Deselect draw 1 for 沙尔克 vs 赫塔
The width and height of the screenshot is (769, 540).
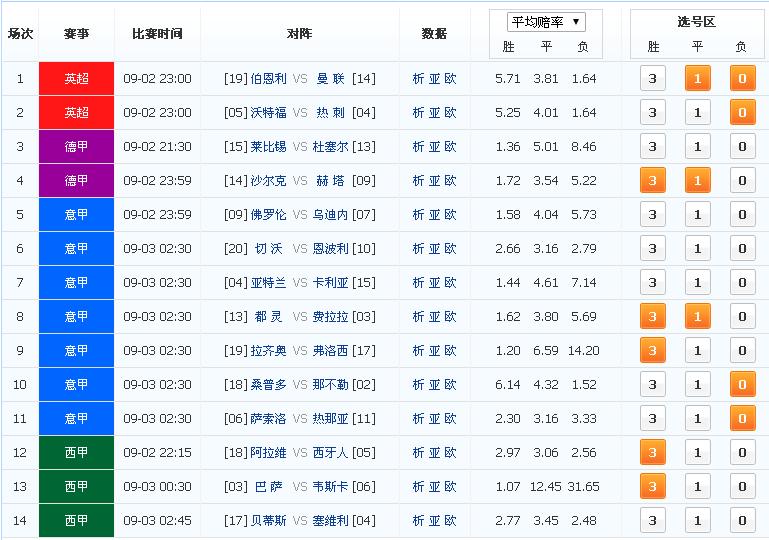pyautogui.click(x=697, y=180)
